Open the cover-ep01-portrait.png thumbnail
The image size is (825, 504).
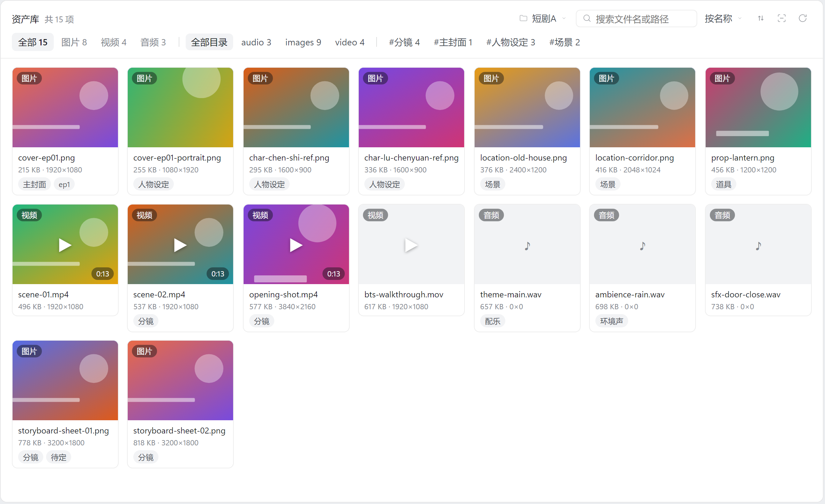point(180,108)
